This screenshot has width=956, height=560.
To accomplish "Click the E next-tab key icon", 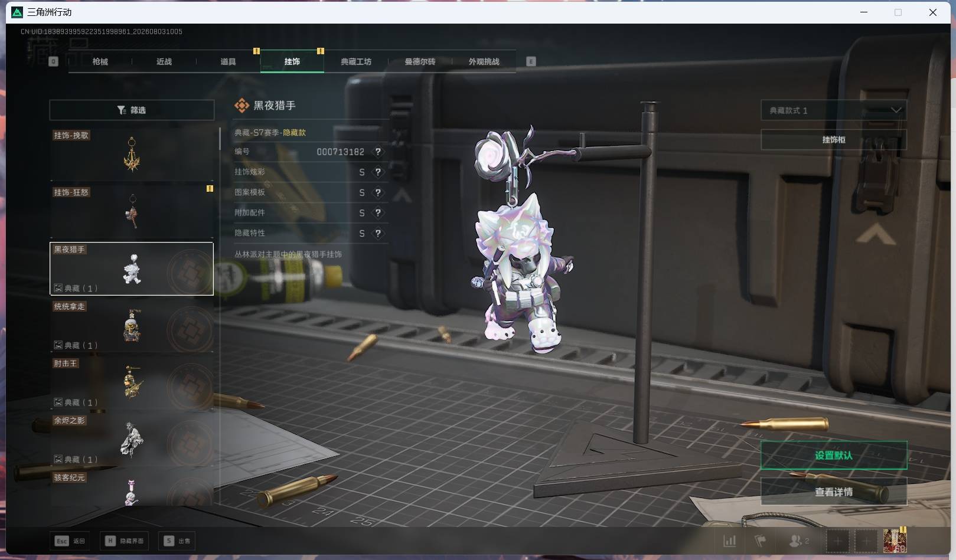I will [531, 61].
